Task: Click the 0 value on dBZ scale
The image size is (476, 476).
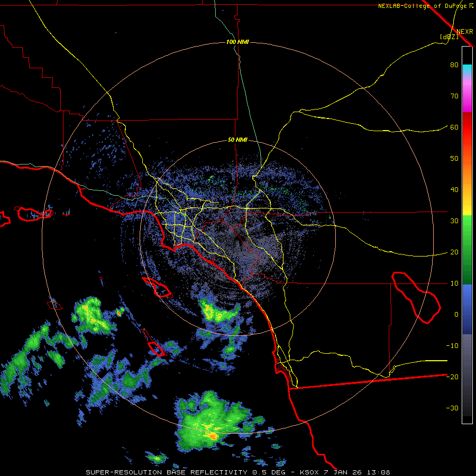Action: (x=456, y=315)
